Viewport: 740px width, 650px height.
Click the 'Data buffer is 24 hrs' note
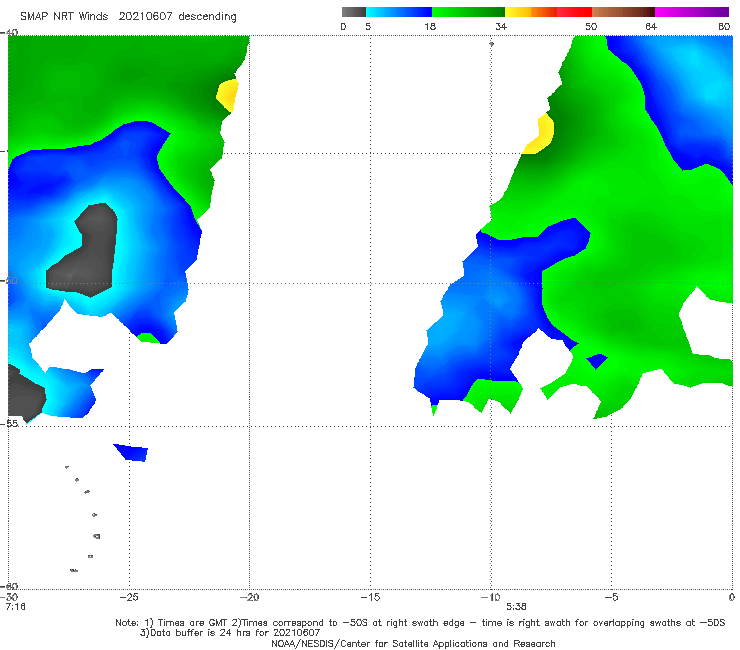pos(230,633)
